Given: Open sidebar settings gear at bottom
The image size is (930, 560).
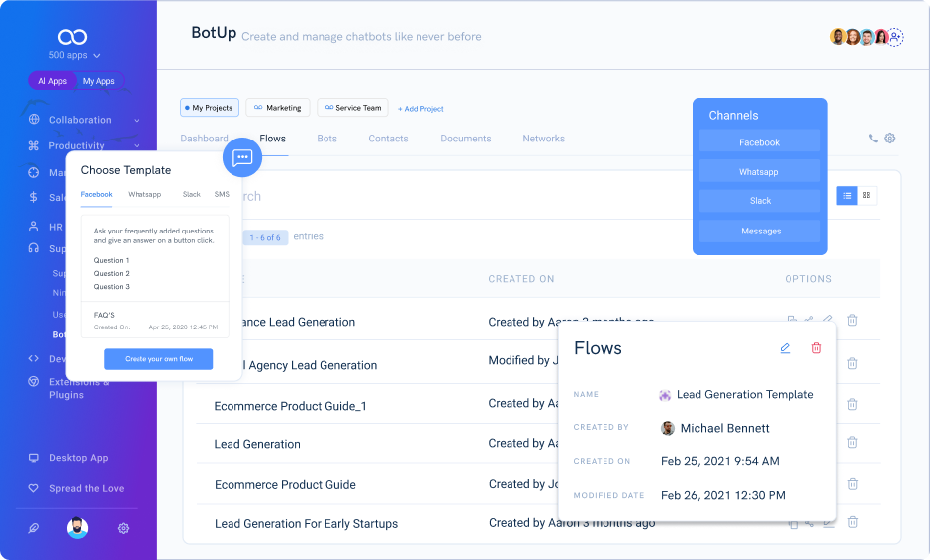Looking at the screenshot, I should click(x=123, y=528).
